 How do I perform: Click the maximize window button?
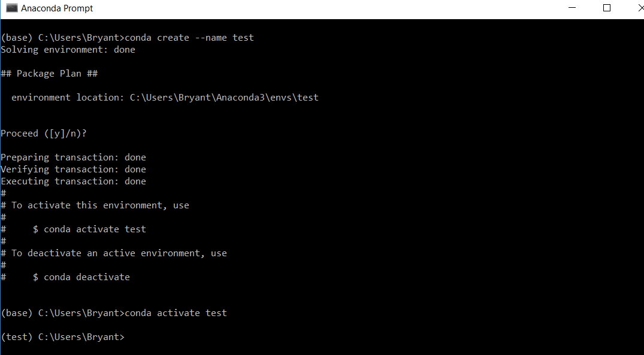tap(606, 8)
